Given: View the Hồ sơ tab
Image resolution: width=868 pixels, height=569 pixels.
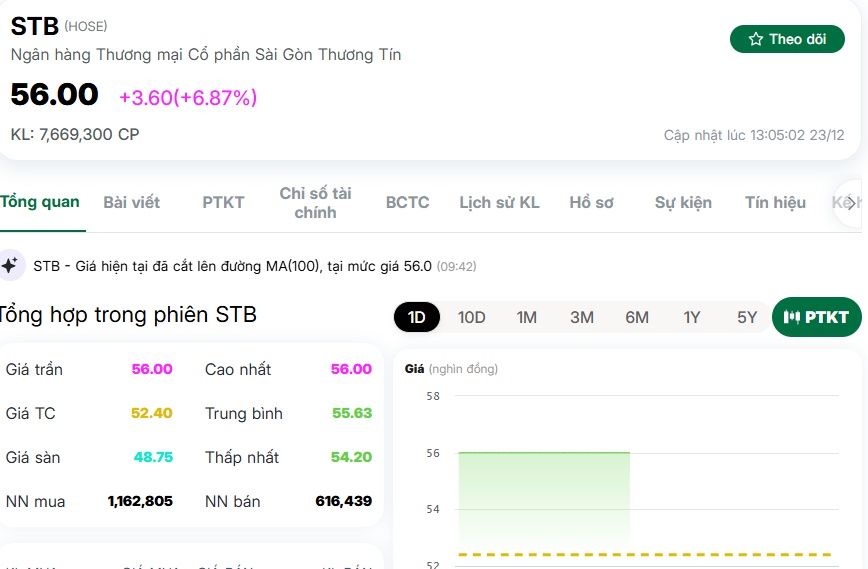Looking at the screenshot, I should (x=591, y=203).
